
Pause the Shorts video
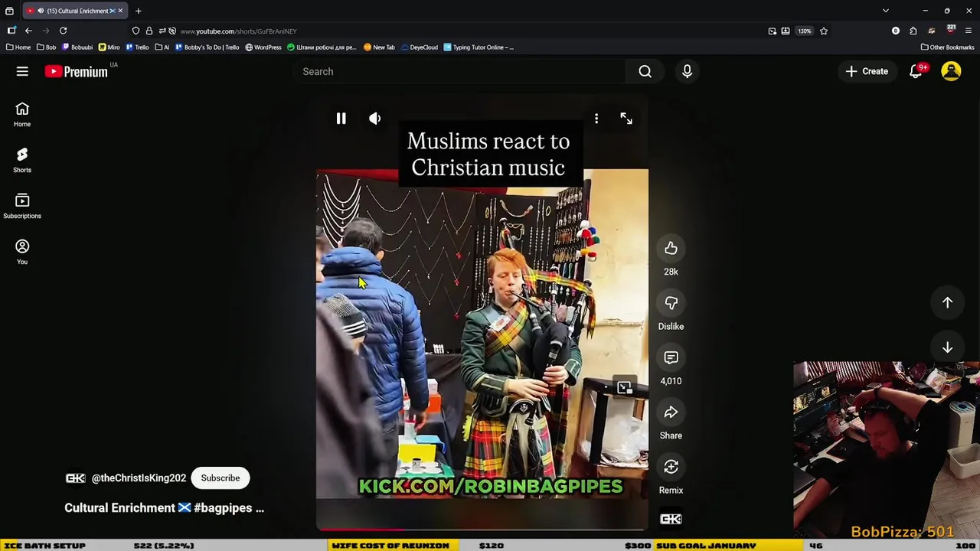click(341, 119)
